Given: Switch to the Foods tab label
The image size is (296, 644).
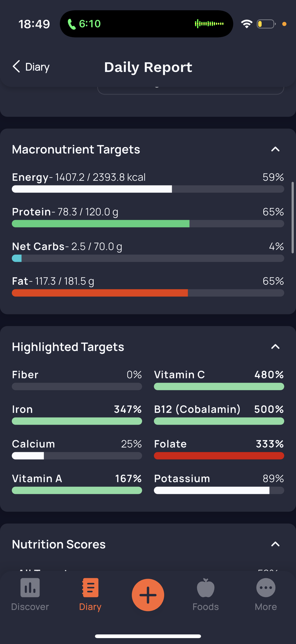Looking at the screenshot, I should pyautogui.click(x=206, y=607).
